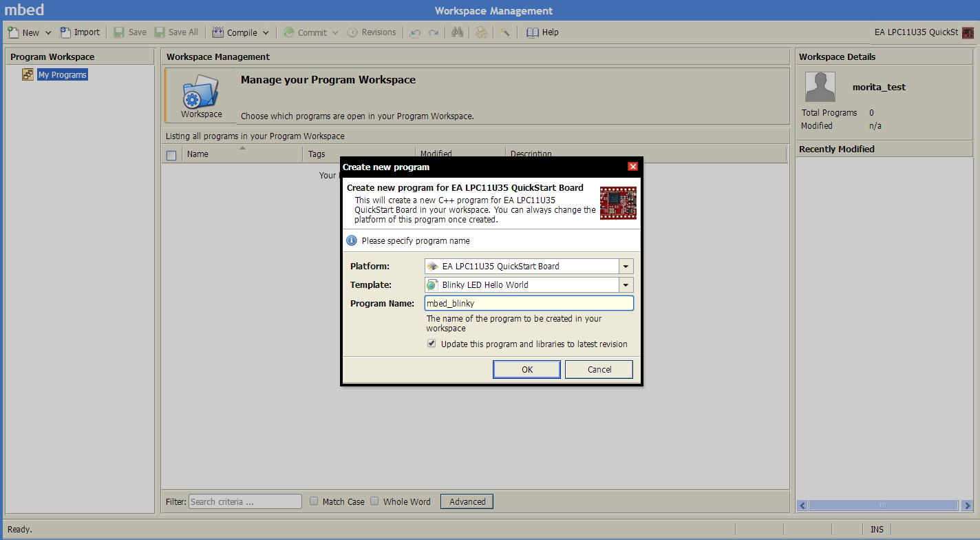
Task: Click the Undo arrow icon
Action: click(x=415, y=32)
